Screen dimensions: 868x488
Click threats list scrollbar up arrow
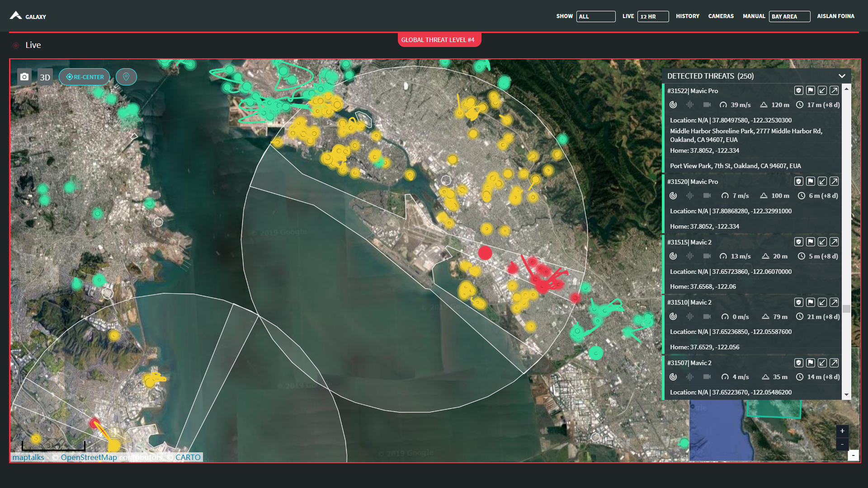[x=846, y=89]
